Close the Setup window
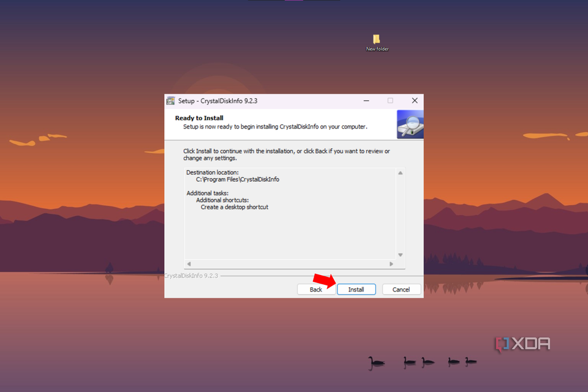 pos(415,100)
